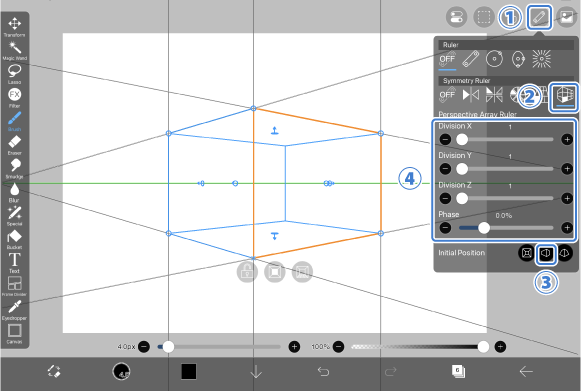Open the layers window button
The width and height of the screenshot is (581, 391).
(x=458, y=371)
